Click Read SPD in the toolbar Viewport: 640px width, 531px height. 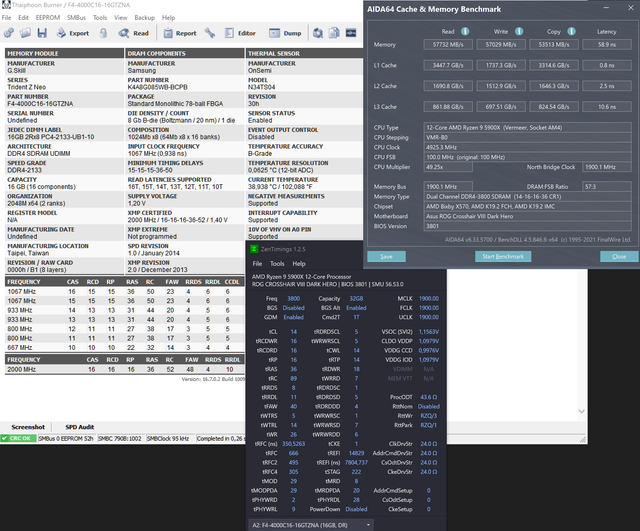pos(133,33)
